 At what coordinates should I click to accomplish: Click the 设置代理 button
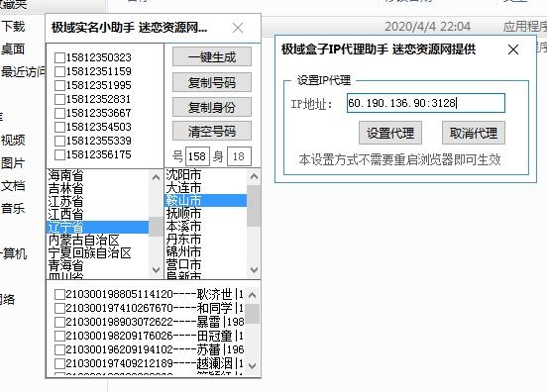tap(390, 133)
